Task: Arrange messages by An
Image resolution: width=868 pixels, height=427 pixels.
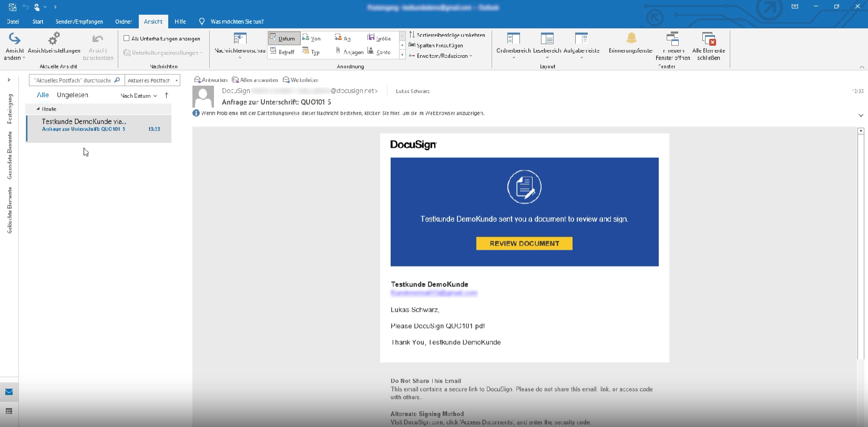Action: click(343, 38)
